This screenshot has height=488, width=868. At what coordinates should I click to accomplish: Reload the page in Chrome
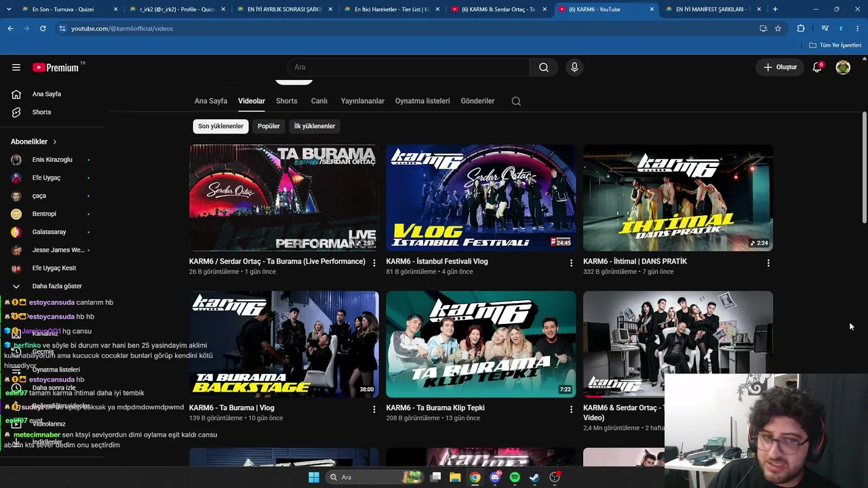click(x=43, y=28)
